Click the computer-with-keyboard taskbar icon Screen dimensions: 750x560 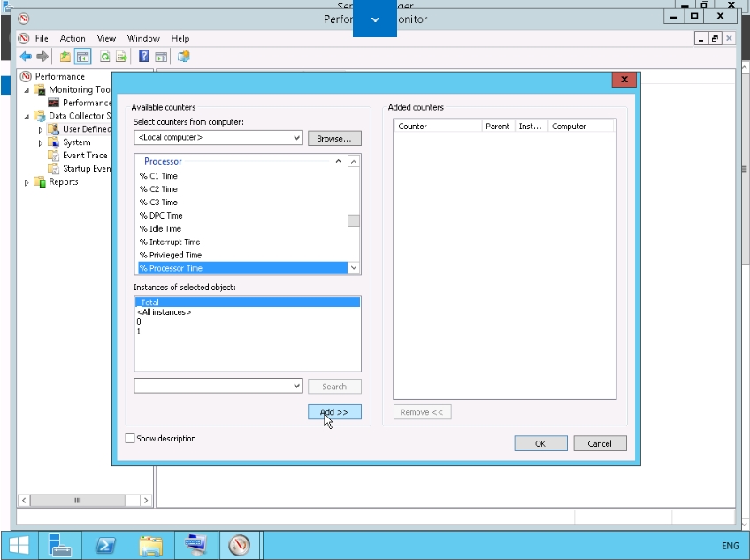click(196, 545)
